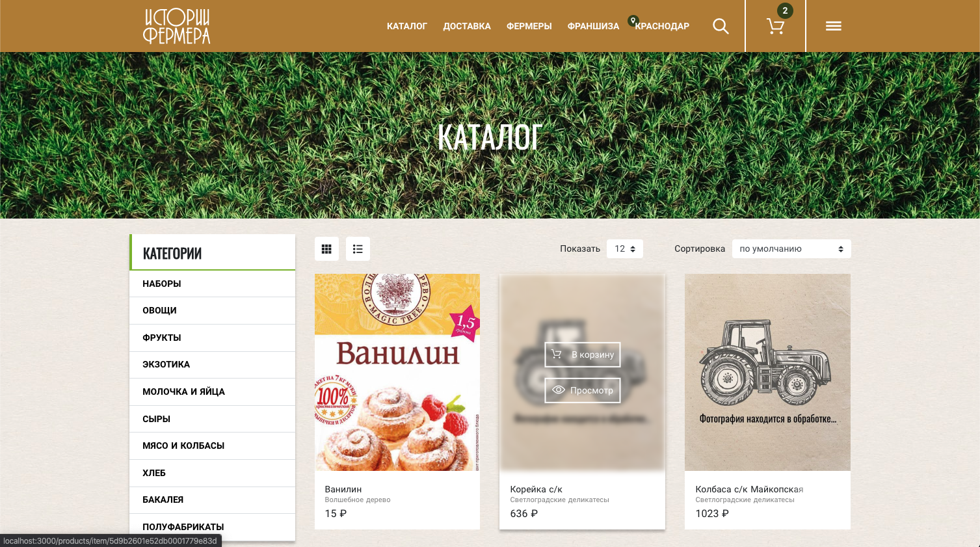Select the Молочка и яйца category
The image size is (980, 547).
[x=213, y=392]
